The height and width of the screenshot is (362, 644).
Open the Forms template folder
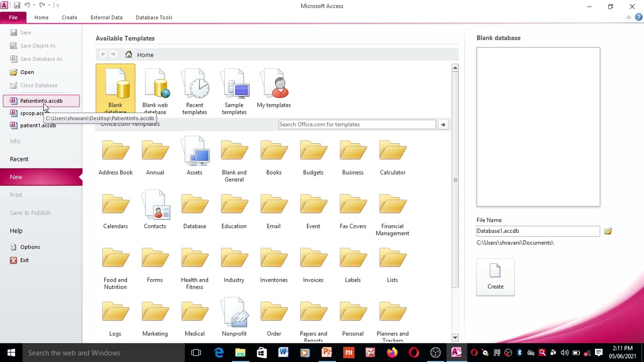[155, 265]
